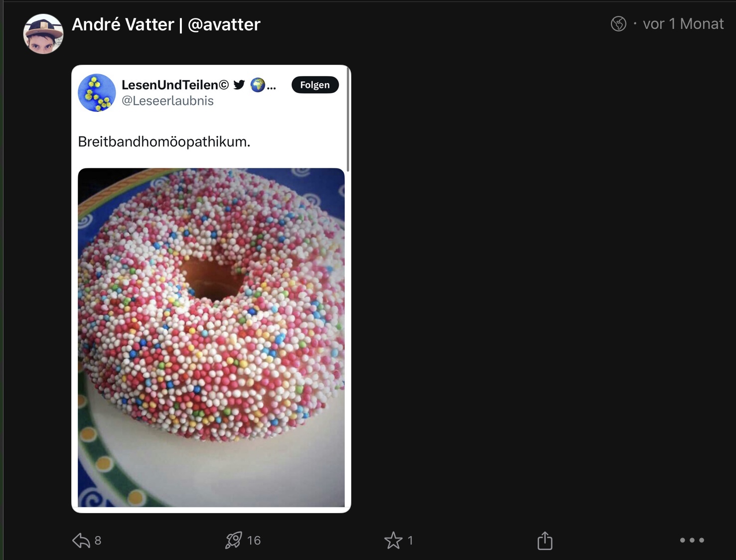Open the share icon for this post
The width and height of the screenshot is (736, 560).
545,541
